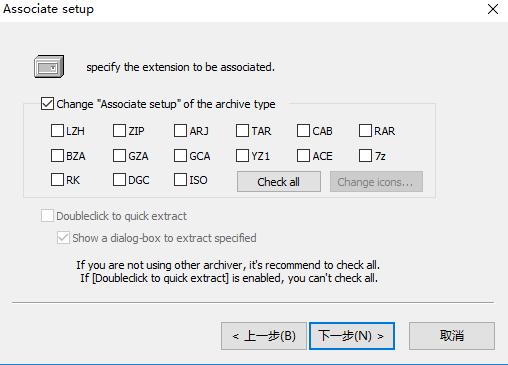Uncheck Change "Associate setup" of the archive type
The image size is (508, 365).
(47, 104)
